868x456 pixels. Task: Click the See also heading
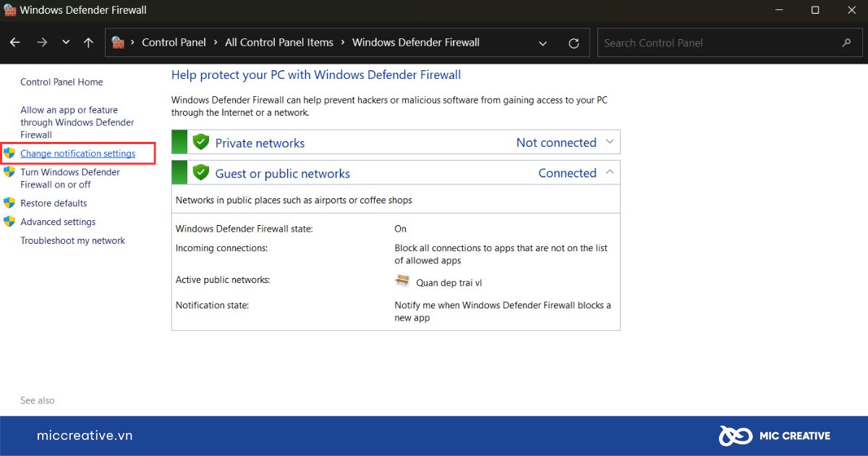[38, 400]
